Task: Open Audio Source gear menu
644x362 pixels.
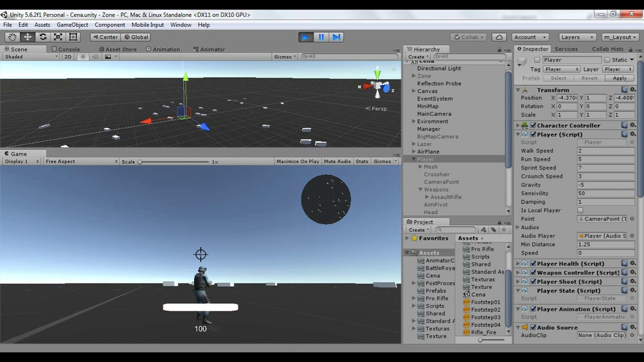Action: [x=633, y=327]
